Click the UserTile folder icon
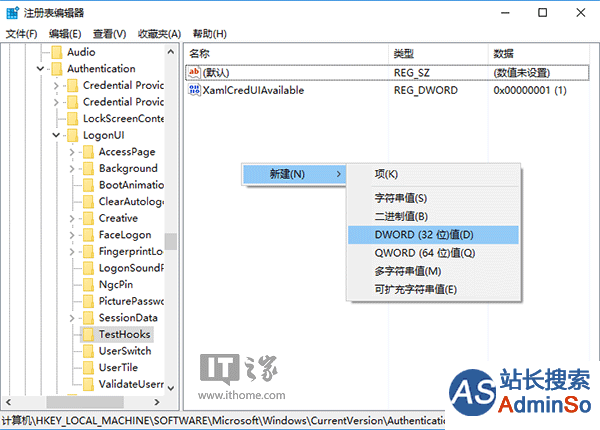Viewport: 600px width, 430px height. click(x=88, y=367)
